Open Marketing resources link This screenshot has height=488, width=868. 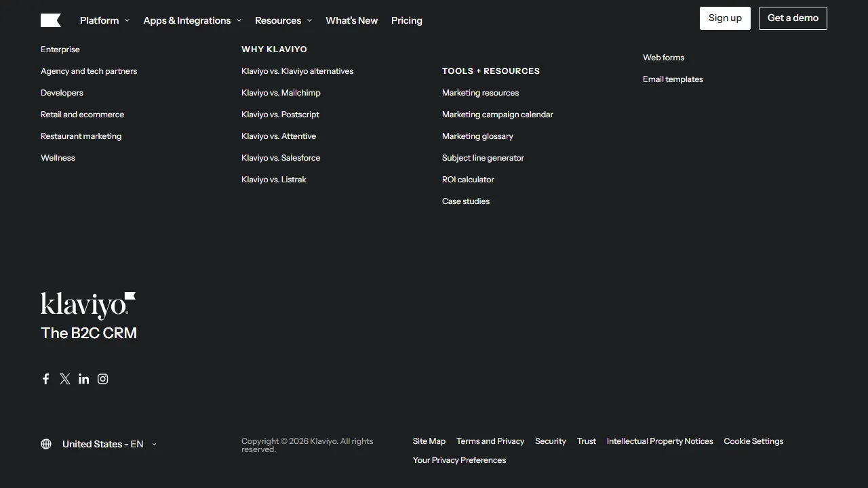click(x=480, y=93)
